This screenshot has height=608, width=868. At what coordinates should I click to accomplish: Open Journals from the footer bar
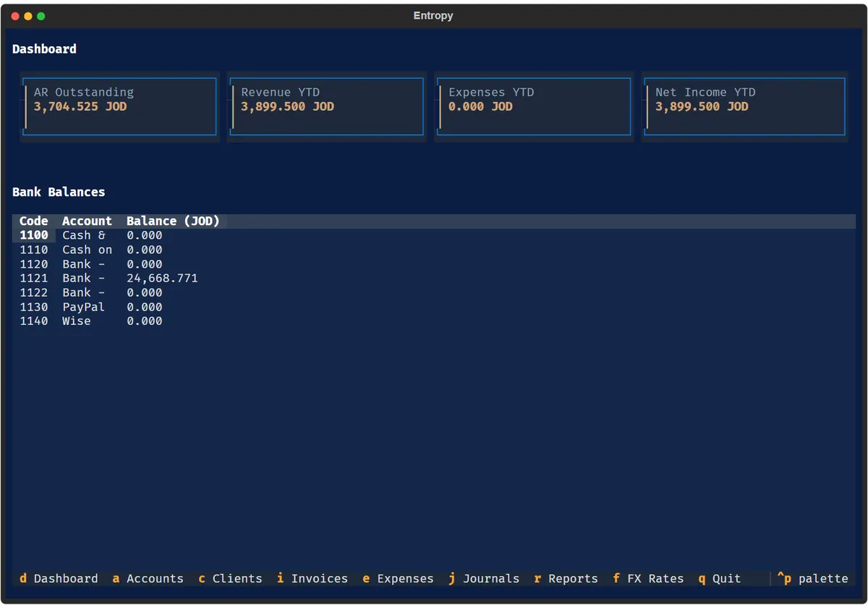click(x=484, y=578)
